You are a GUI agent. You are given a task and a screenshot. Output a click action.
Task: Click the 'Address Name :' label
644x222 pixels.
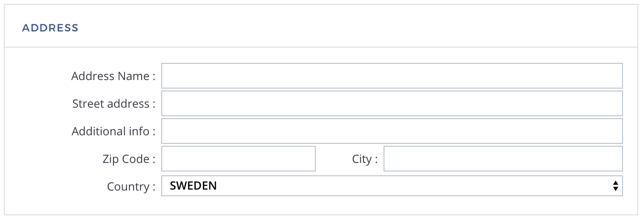(x=114, y=76)
